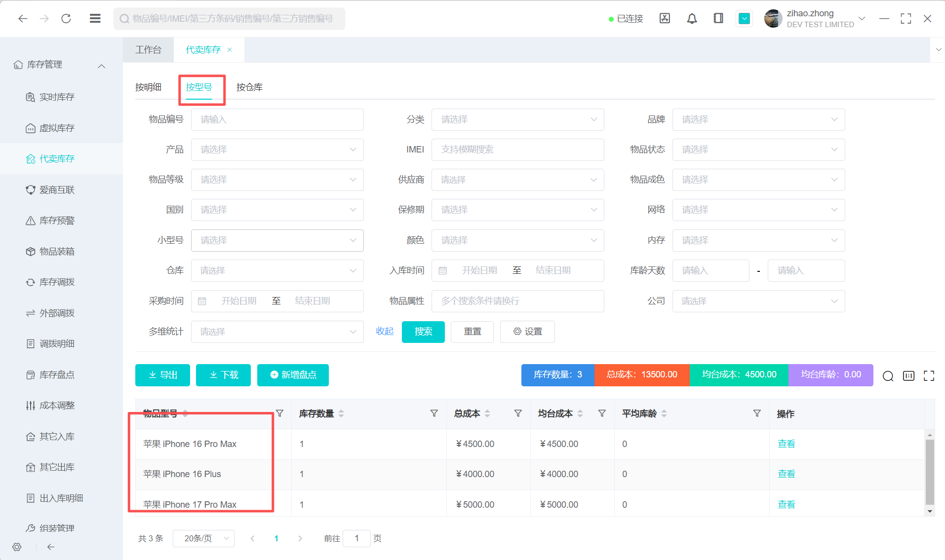This screenshot has height=560, width=945.
Task: Expand the 仓库 selection dropdown
Action: [x=277, y=270]
